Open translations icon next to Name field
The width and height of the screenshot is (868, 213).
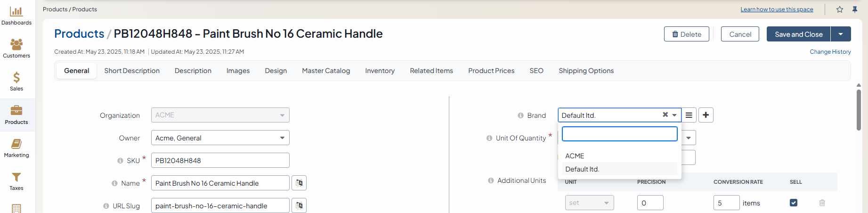tap(299, 183)
